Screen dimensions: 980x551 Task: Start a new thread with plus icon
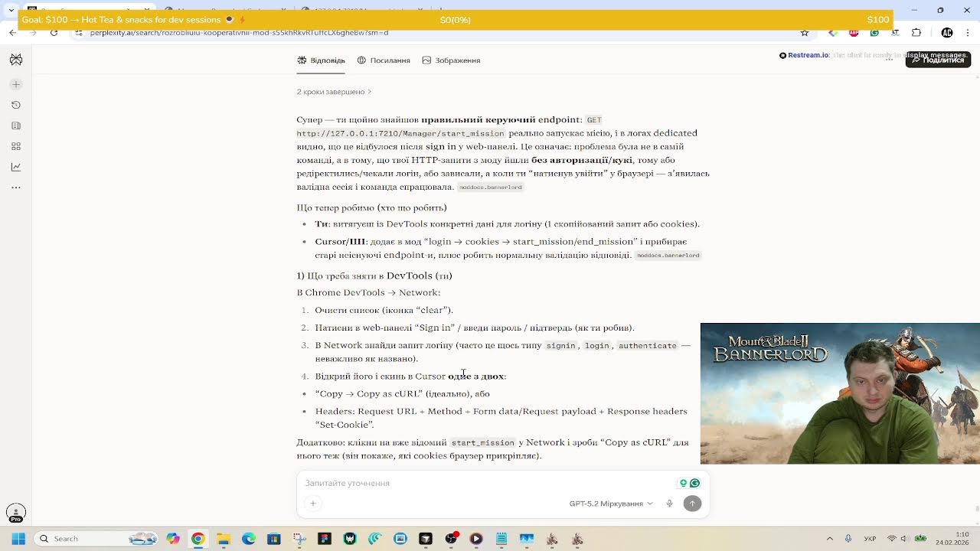16,84
